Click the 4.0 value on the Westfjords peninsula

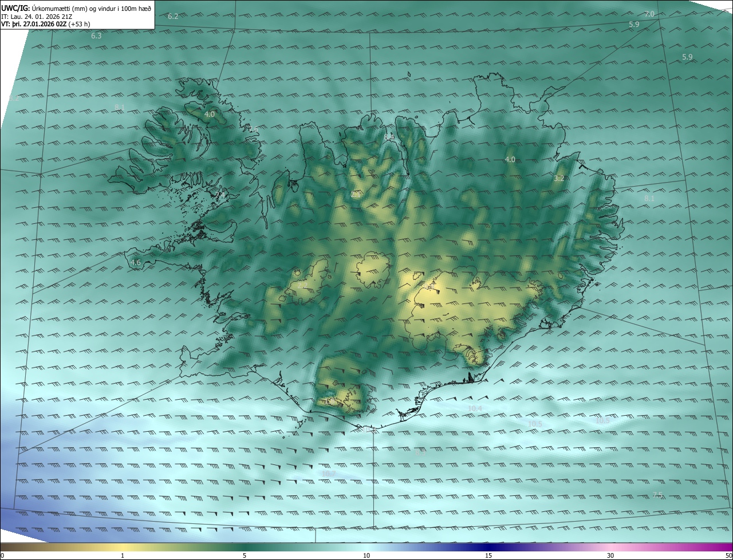point(210,114)
